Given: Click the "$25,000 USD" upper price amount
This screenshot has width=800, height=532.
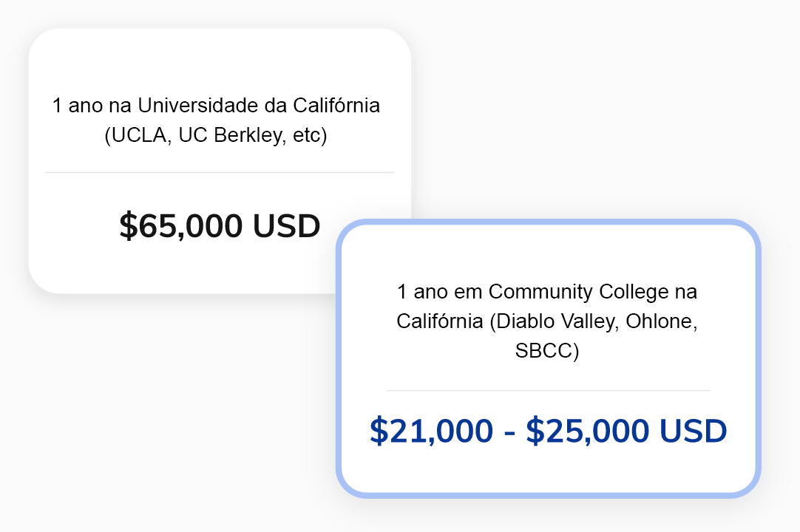Looking at the screenshot, I should 626,432.
